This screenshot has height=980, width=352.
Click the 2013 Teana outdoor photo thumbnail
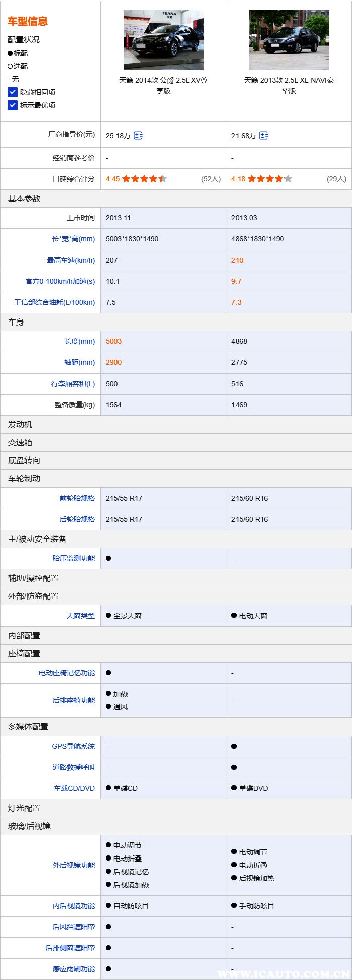pyautogui.click(x=289, y=40)
